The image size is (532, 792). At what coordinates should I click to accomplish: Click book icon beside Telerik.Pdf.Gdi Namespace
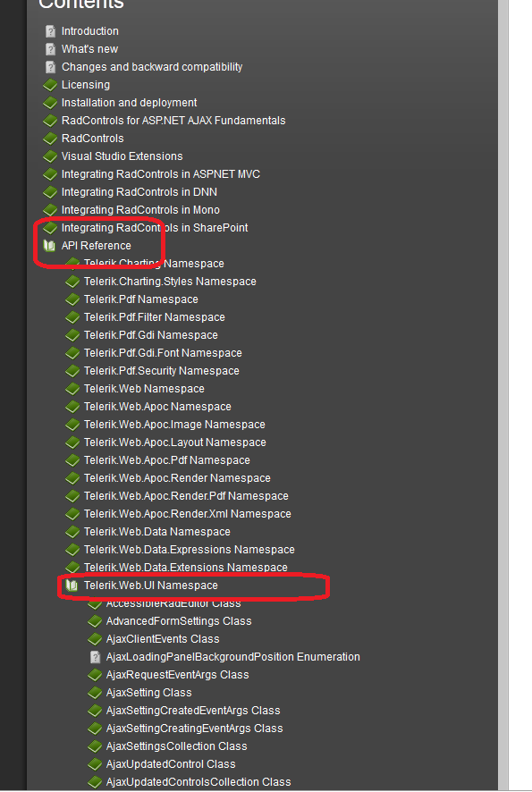72,335
